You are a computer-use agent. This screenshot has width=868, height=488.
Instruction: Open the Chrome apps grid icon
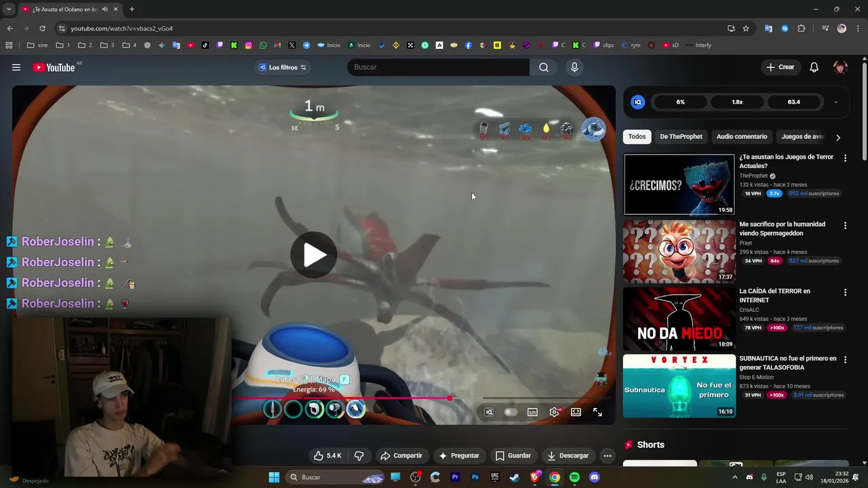pos(9,45)
